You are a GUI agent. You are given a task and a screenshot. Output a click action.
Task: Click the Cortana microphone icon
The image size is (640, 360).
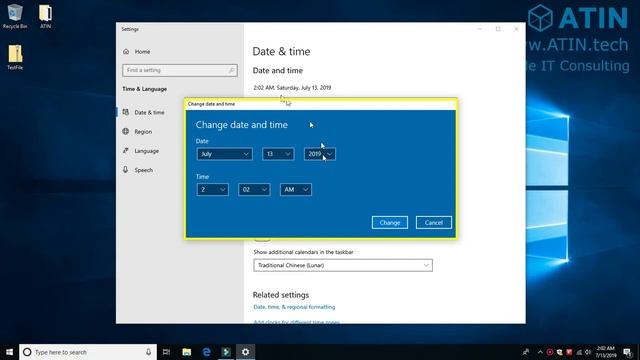coord(148,352)
